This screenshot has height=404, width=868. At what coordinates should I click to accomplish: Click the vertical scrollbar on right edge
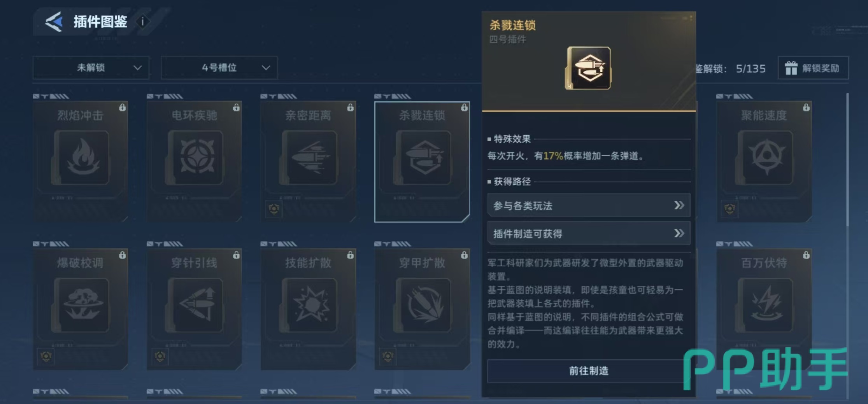pyautogui.click(x=847, y=159)
